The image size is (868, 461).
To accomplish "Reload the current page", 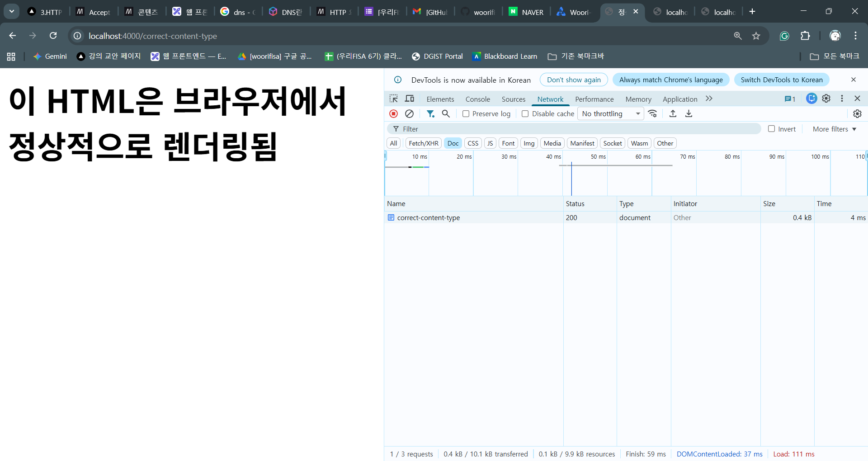I will click(x=53, y=36).
